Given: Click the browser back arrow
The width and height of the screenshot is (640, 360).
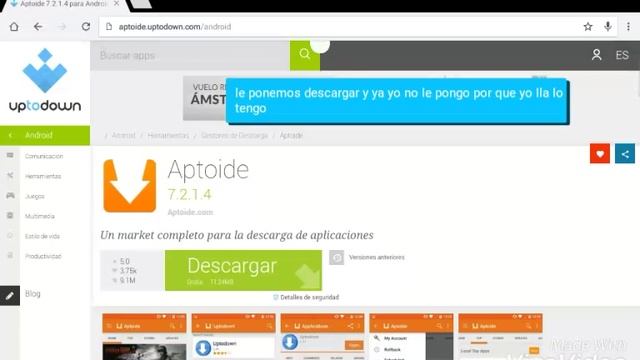Looking at the screenshot, I should point(38,27).
